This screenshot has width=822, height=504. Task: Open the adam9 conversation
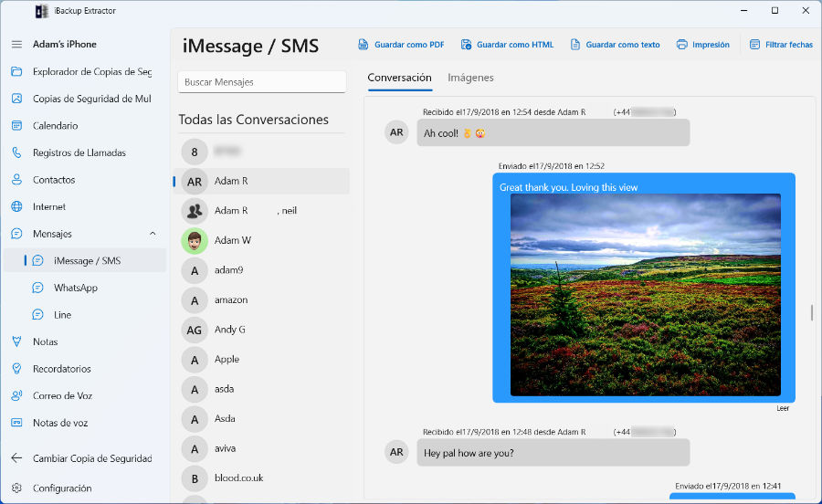261,270
